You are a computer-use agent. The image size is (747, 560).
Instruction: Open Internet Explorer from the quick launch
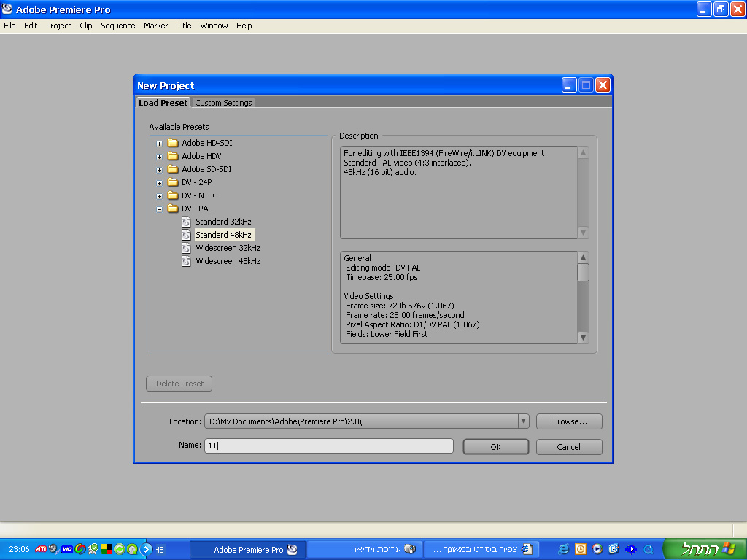coord(563,549)
